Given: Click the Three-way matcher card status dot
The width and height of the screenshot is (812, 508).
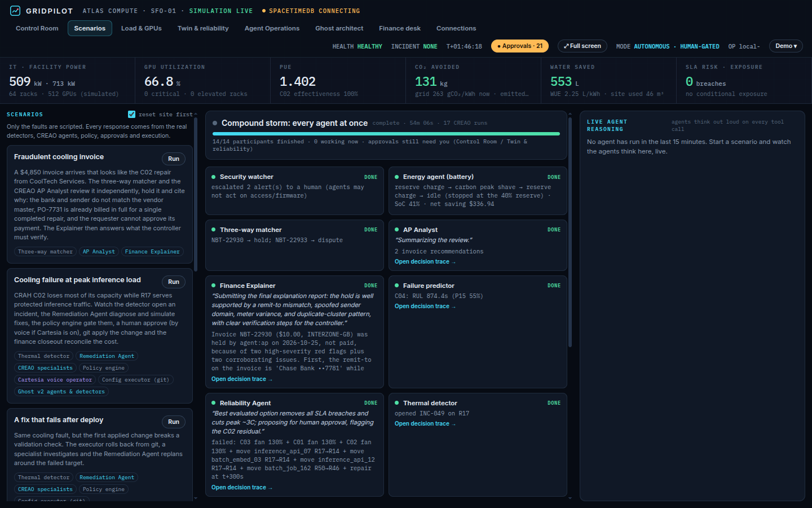Looking at the screenshot, I should click(214, 230).
